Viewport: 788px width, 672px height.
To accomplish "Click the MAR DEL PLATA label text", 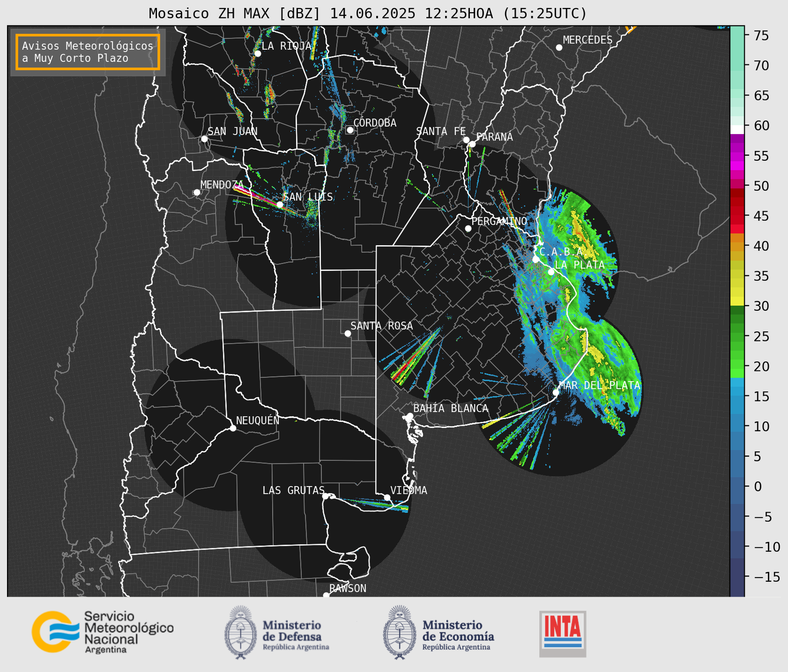I will (x=599, y=385).
